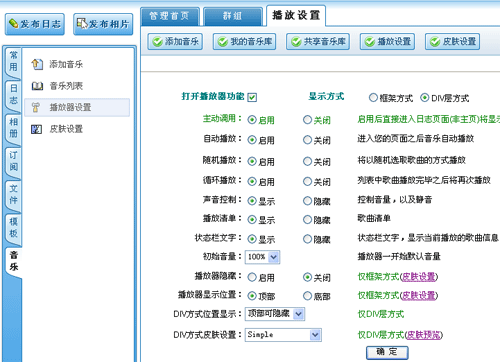This screenshot has width=500, height=362.
Task: Set 随机播放 to 关闭
Action: [307, 162]
